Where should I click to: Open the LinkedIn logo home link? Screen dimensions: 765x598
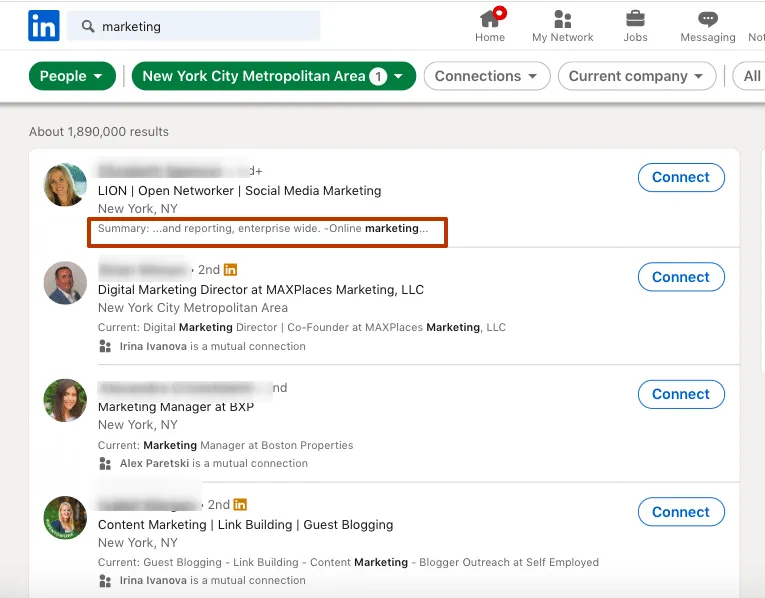(x=43, y=26)
